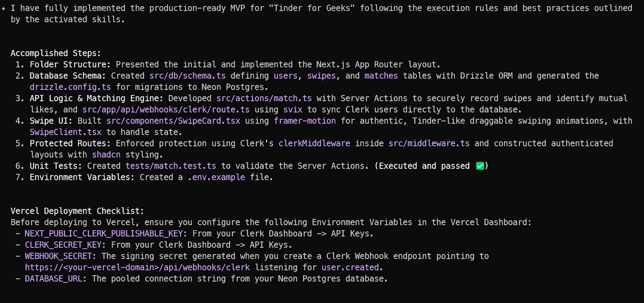Click the 'Vercel Deployment Checklist:' heading

click(77, 211)
